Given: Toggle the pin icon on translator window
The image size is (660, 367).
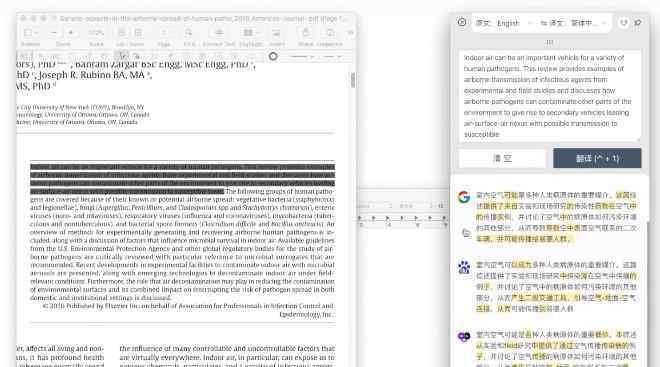Looking at the screenshot, I should pyautogui.click(x=638, y=23).
